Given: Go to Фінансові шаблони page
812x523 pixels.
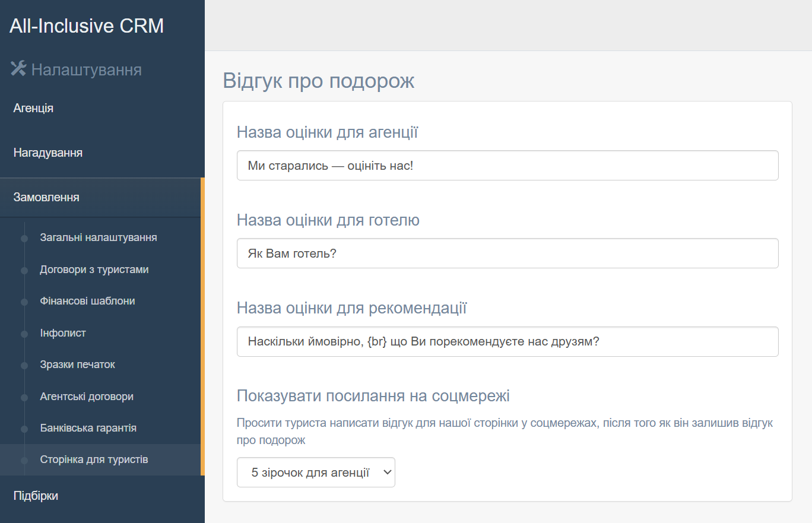Looking at the screenshot, I should tap(87, 301).
